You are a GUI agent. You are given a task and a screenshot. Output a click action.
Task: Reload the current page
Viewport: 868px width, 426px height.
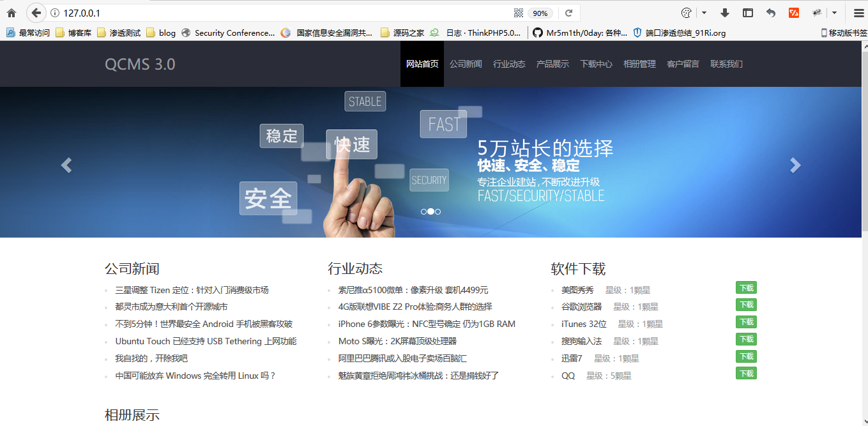click(x=568, y=12)
